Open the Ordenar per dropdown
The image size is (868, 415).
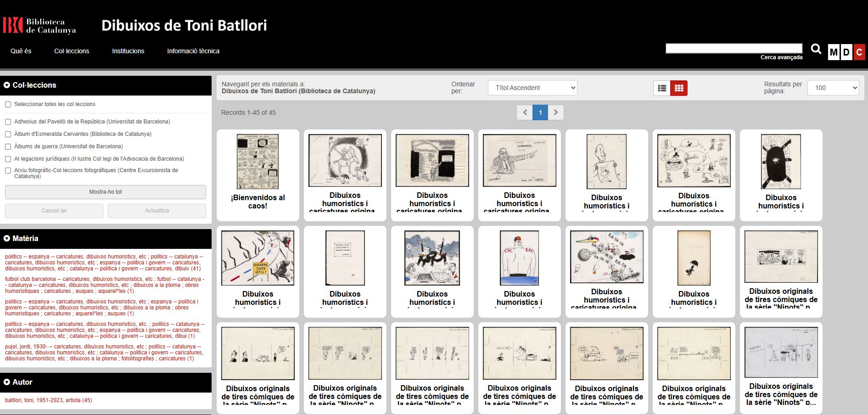[532, 88]
